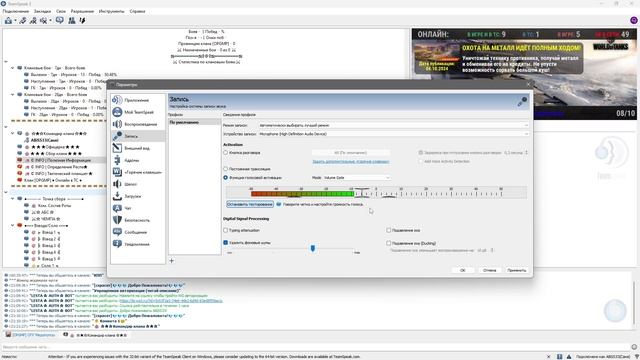
Task: Open the Notifications info icon
Action: coord(117,244)
